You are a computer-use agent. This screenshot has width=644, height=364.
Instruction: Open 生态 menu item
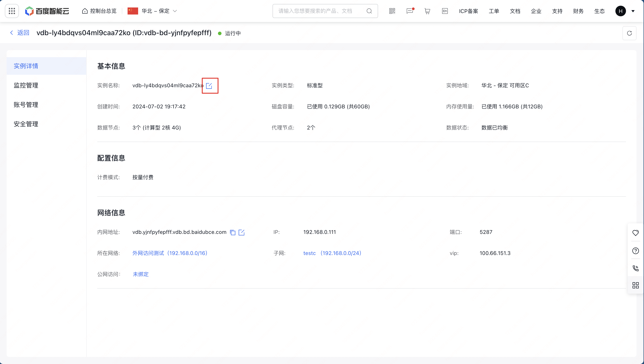tap(599, 11)
